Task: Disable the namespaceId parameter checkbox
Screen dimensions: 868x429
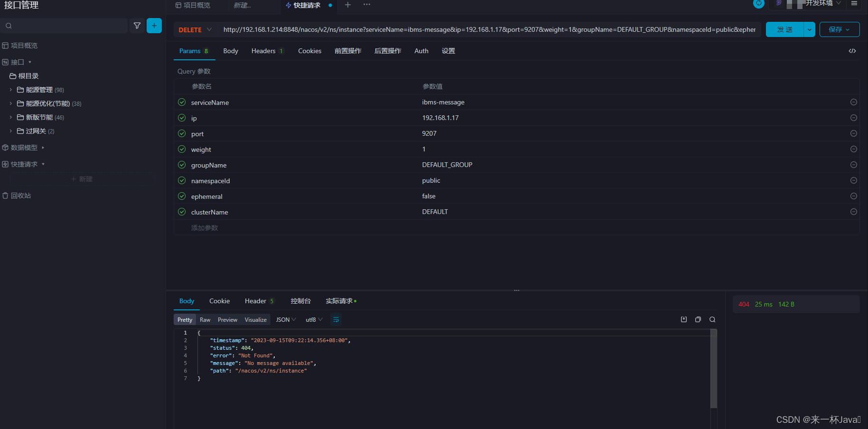Action: 182,180
